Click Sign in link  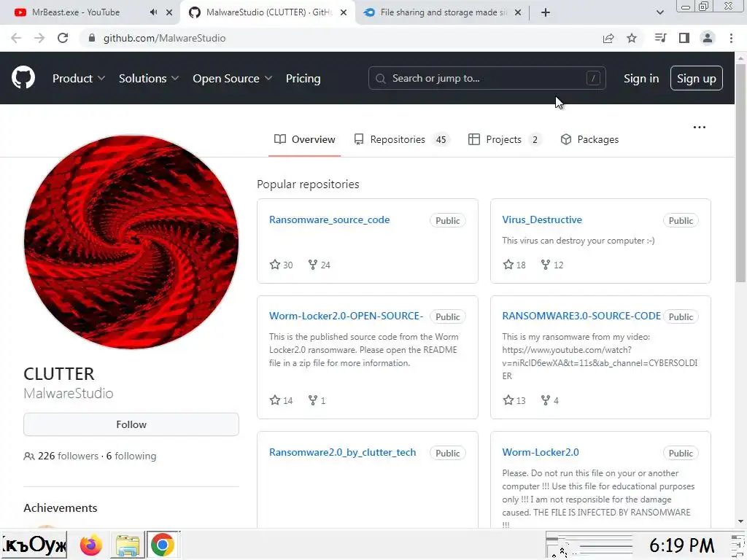pyautogui.click(x=641, y=79)
